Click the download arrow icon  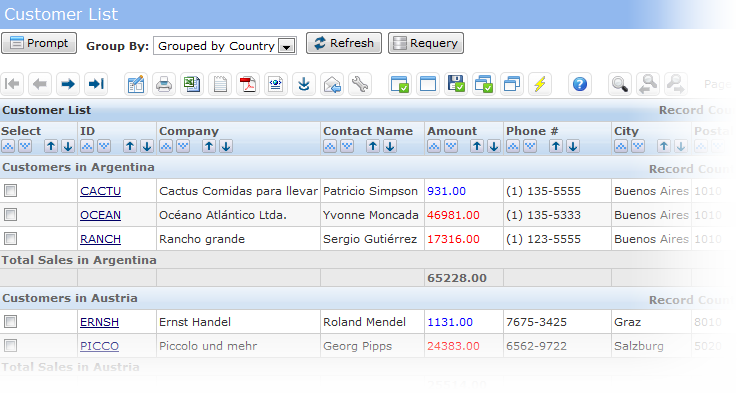point(304,84)
